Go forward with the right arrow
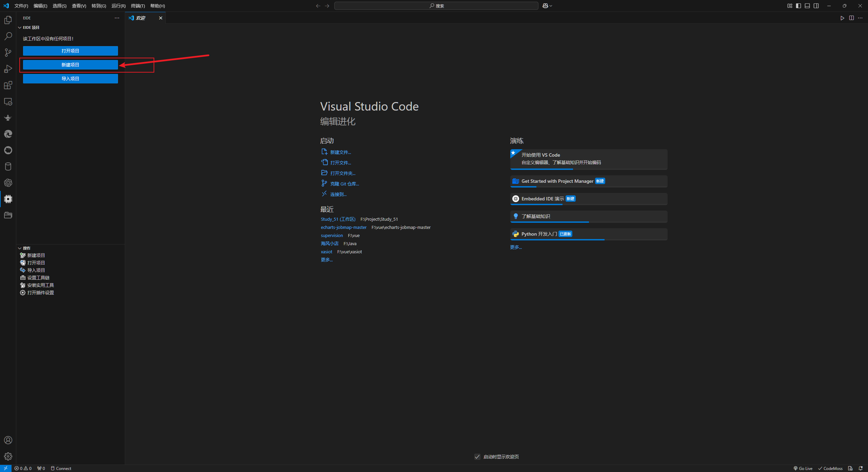Viewport: 868px width, 472px height. point(327,6)
